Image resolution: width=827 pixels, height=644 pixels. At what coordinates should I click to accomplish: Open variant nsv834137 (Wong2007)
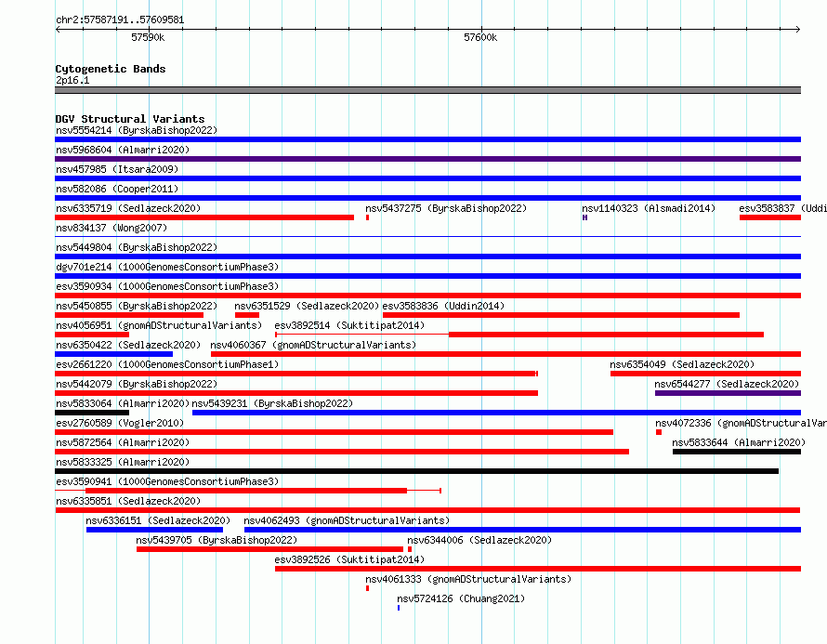point(112,228)
